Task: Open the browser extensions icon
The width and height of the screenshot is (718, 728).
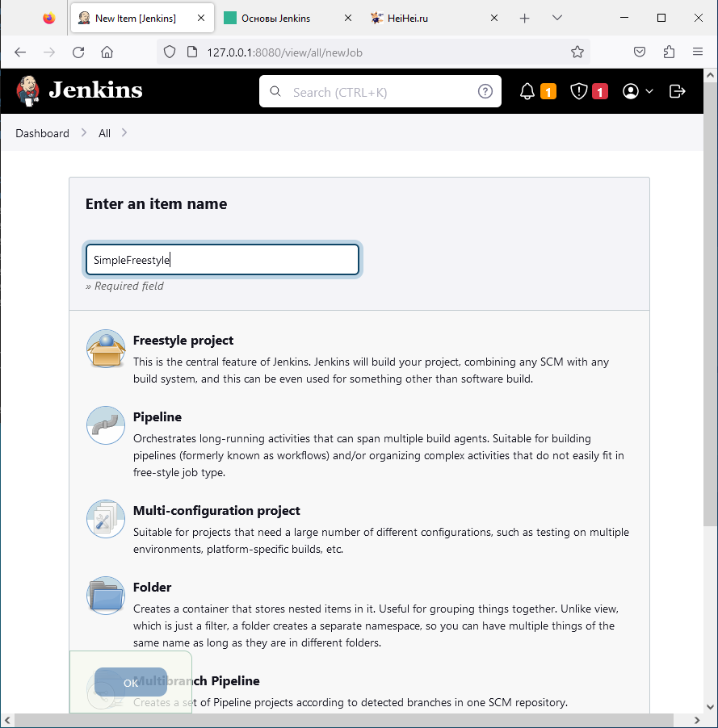Action: 669,52
